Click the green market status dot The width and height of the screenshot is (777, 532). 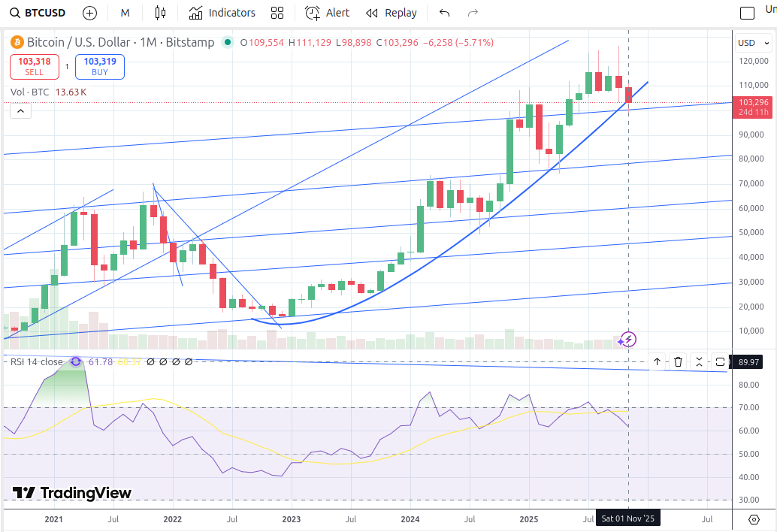click(x=228, y=43)
